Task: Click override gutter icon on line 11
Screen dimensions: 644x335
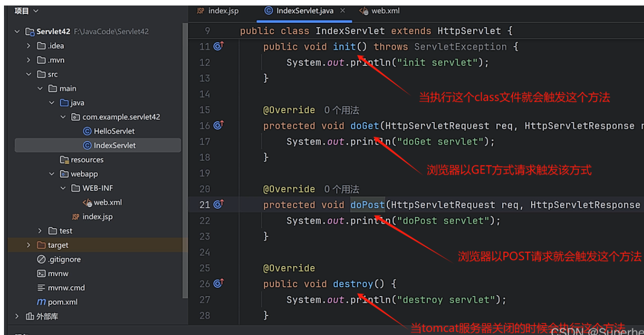Action: click(x=219, y=46)
